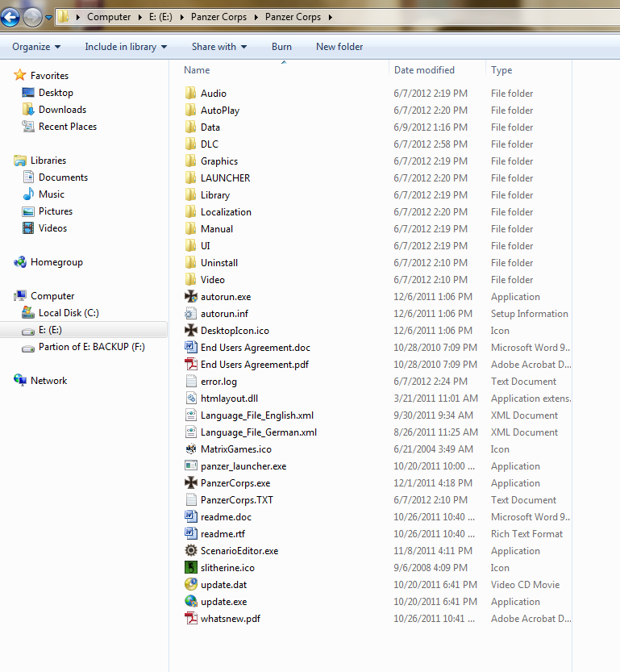Screen dimensions: 620x672
Task: Select the error.log file
Action: pos(218,382)
